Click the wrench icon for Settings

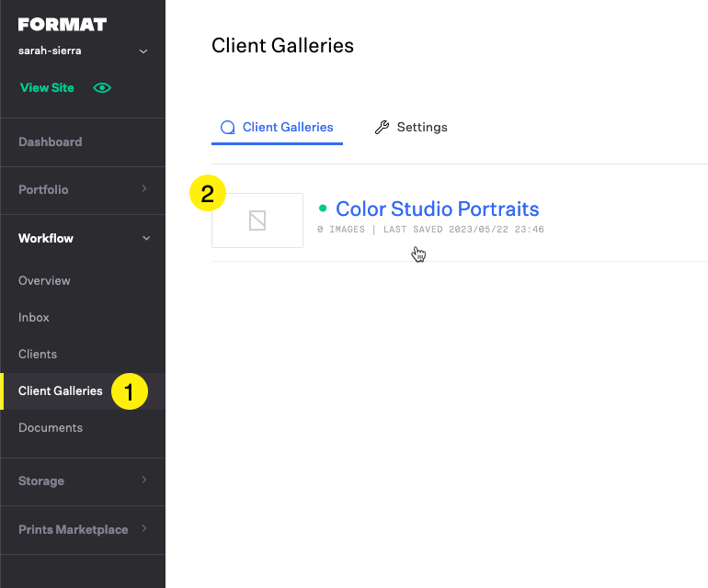click(x=382, y=128)
